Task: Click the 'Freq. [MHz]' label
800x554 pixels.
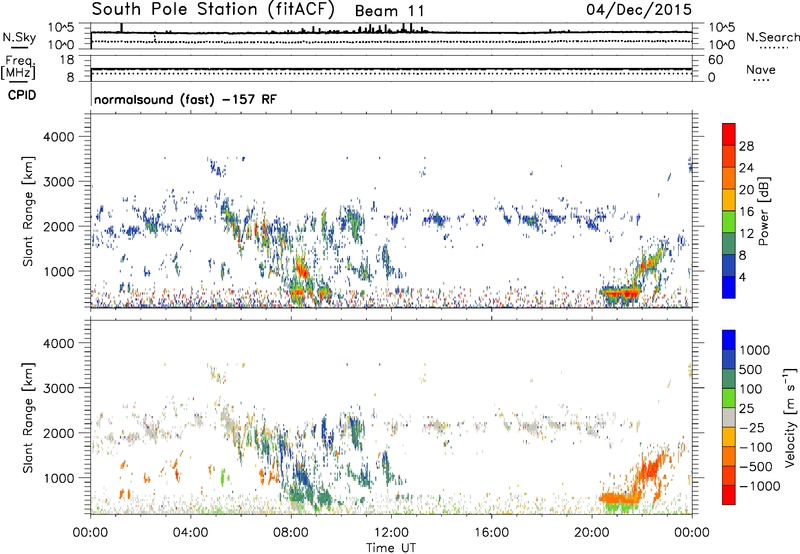Action: (18, 66)
